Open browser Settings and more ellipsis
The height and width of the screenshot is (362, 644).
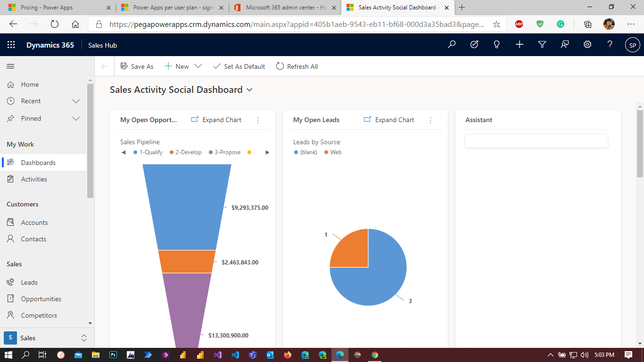[x=631, y=24]
